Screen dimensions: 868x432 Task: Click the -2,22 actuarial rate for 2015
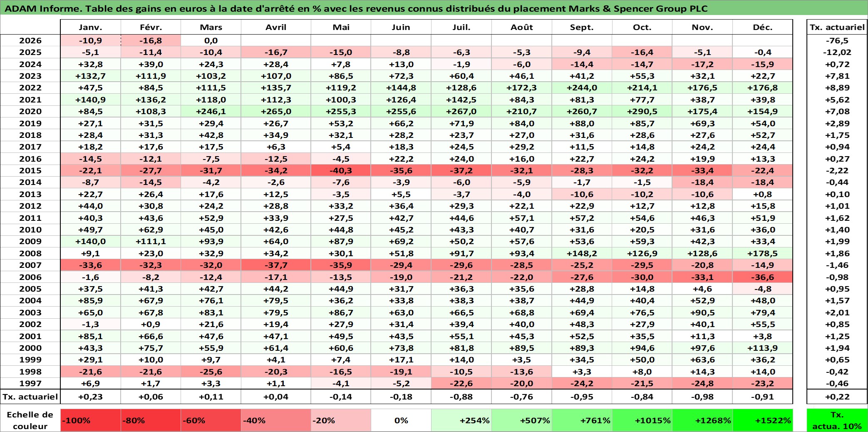tap(837, 170)
